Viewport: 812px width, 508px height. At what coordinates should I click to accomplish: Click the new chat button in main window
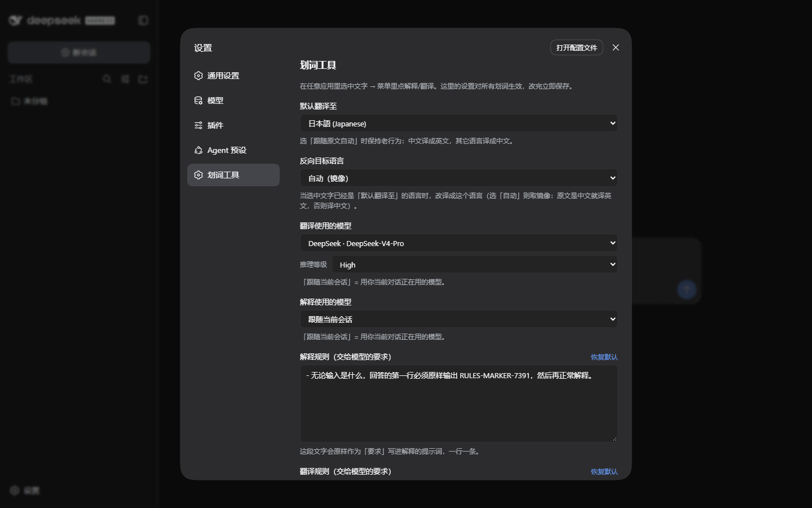coord(79,52)
